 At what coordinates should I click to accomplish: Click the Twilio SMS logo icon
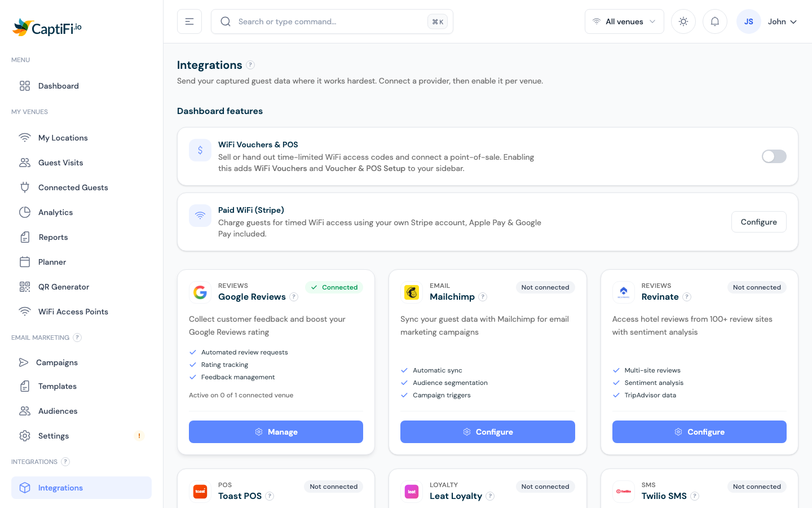[x=624, y=492]
